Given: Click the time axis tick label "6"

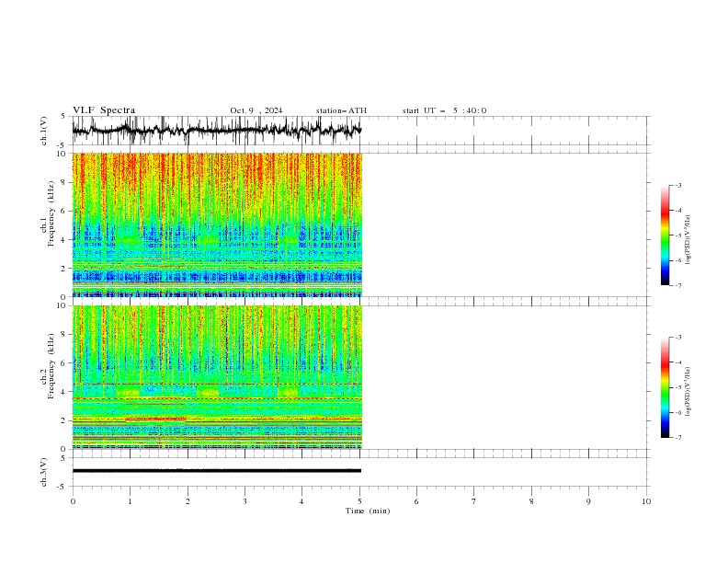Looking at the screenshot, I should click(416, 501).
